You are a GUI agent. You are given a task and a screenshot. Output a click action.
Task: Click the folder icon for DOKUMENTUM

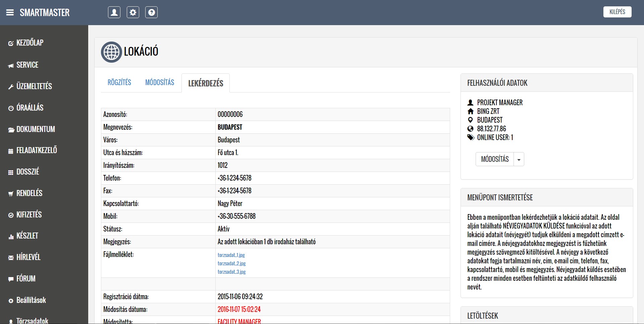pos(11,130)
